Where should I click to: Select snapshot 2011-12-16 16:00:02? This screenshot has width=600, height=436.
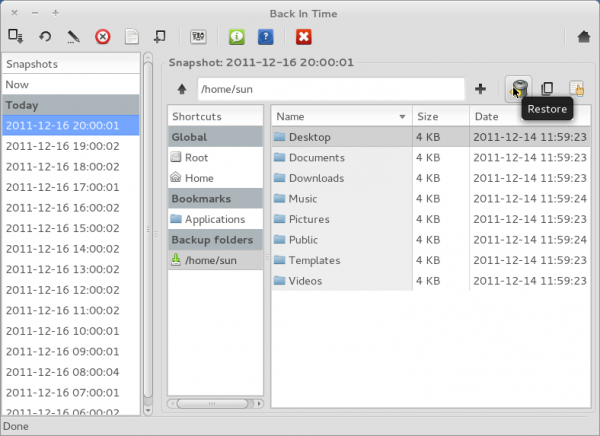(x=71, y=207)
